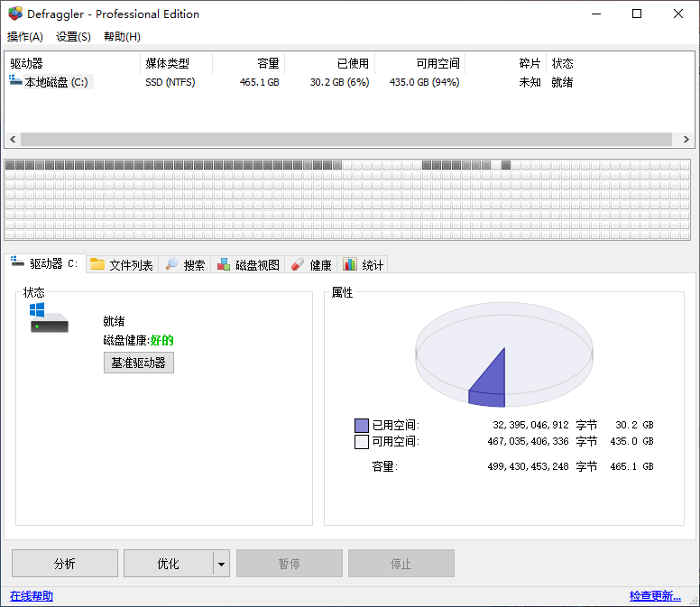The image size is (700, 607).
Task: Switch to the 搜索 tab
Action: coord(185,264)
